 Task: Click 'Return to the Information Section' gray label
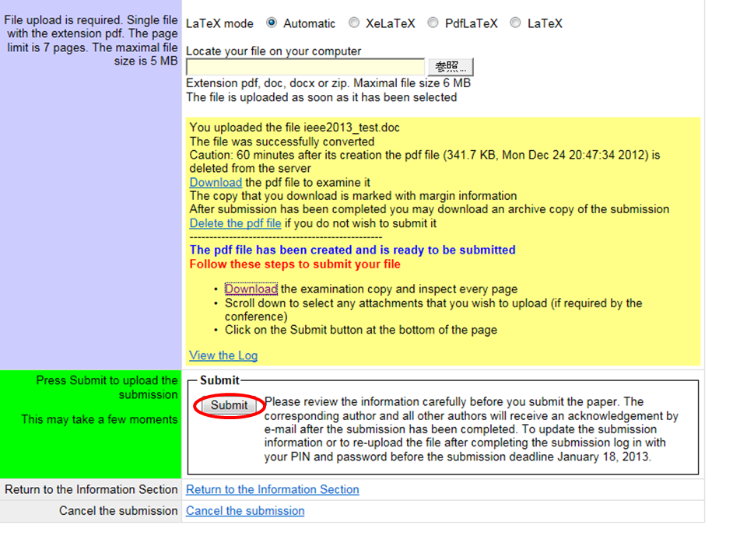[91, 489]
